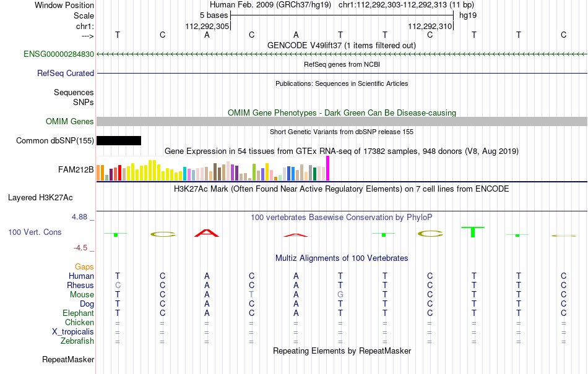Click the black Common dbSNP(155) variant block
Screen dimensions: 588x374
[x=119, y=140]
